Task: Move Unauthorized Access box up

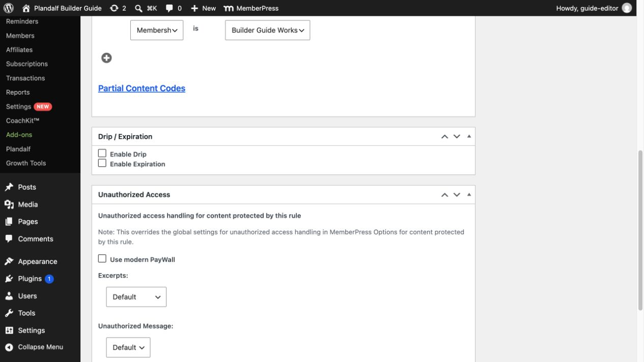Action: click(444, 195)
